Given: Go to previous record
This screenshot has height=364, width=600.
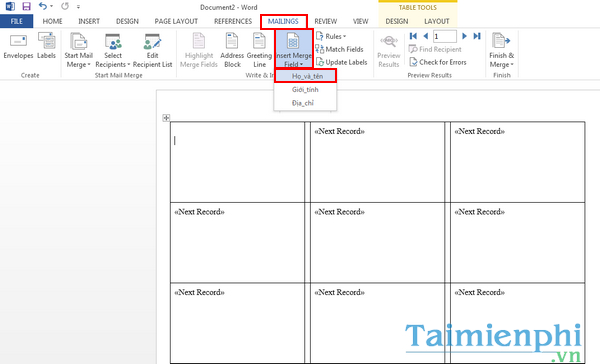Looking at the screenshot, I should (x=426, y=36).
